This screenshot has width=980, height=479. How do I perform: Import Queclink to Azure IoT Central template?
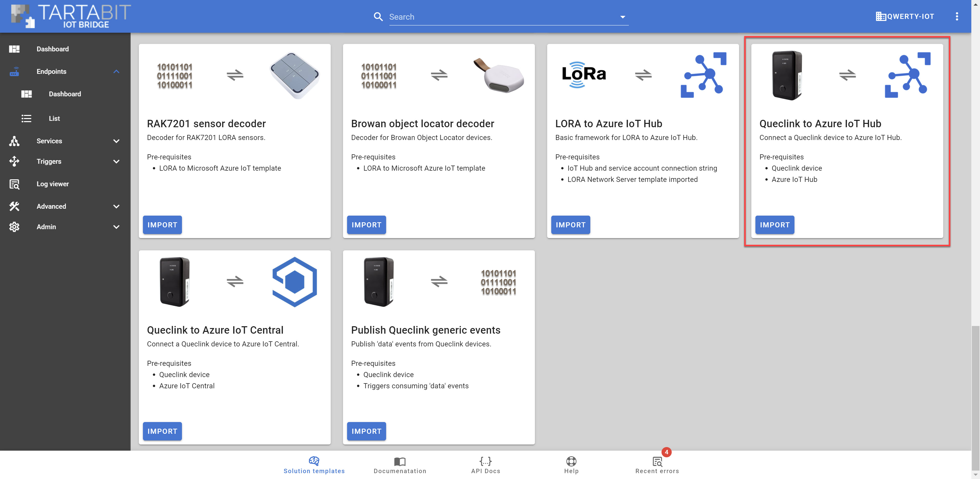(163, 431)
